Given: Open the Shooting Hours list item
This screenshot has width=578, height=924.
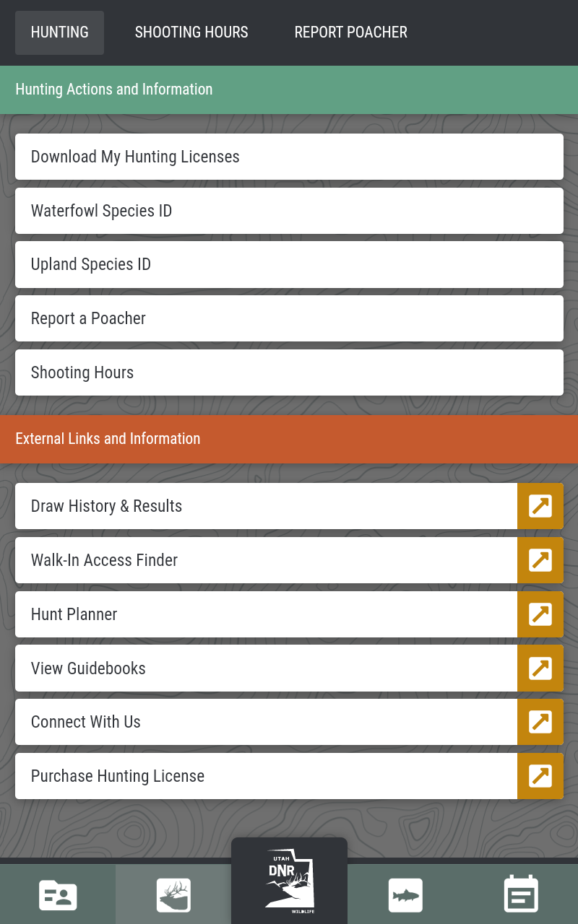Looking at the screenshot, I should tap(289, 372).
